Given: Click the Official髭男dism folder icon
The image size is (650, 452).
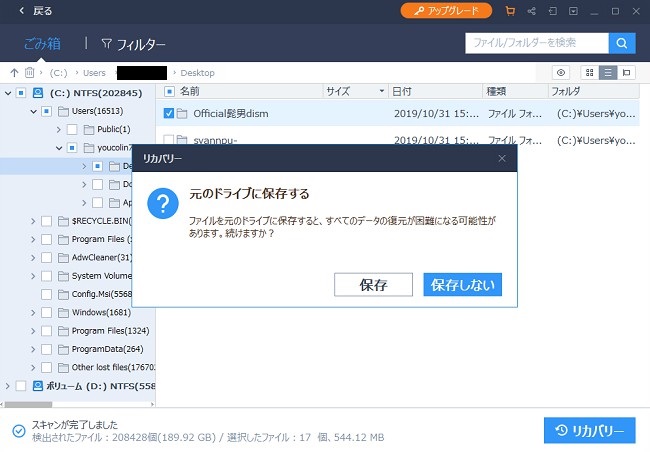Looking at the screenshot, I should (182, 114).
